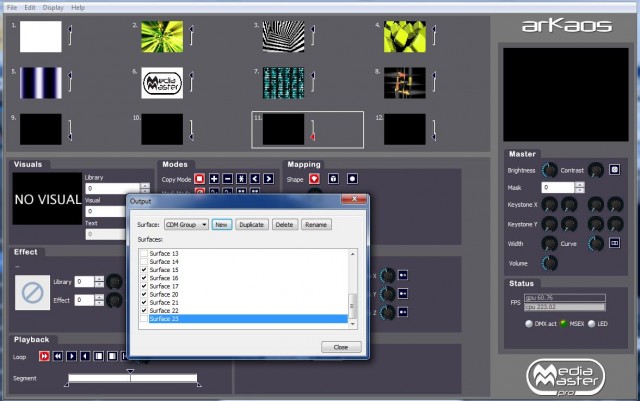The image size is (640, 401).
Task: Click the minus Copy Mode icon
Action: coord(227,179)
